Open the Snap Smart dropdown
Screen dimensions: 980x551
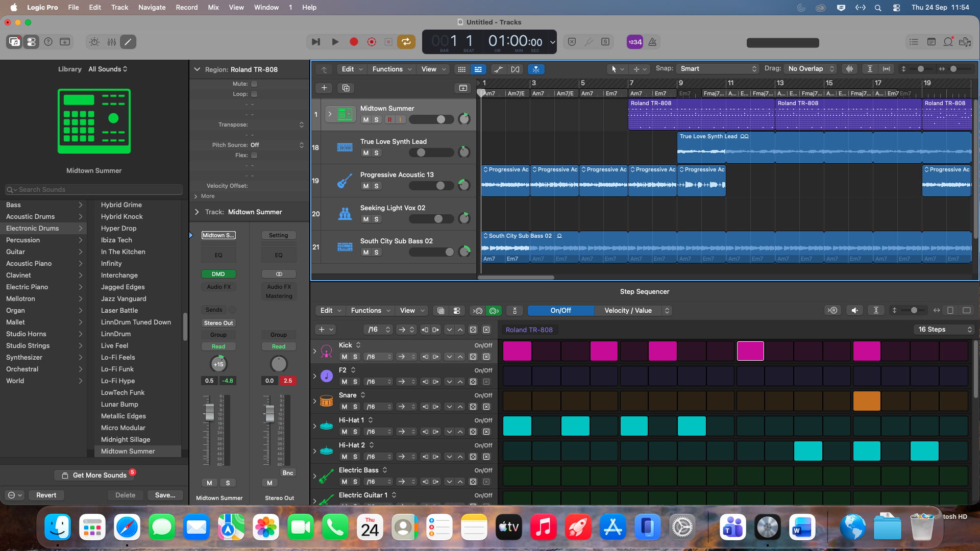(x=718, y=69)
